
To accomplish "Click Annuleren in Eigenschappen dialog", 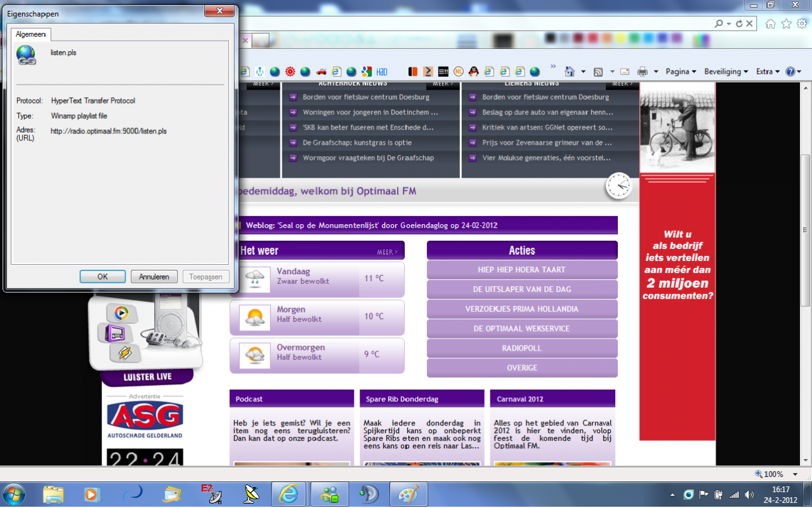I will point(154,277).
